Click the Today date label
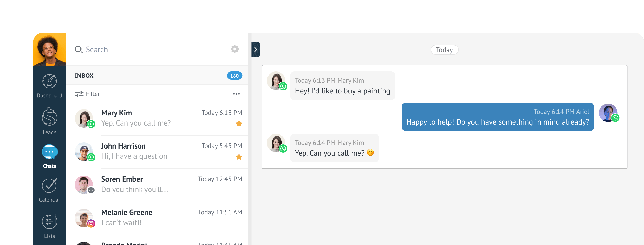Screen dimensions: 644x245 [x=444, y=50]
